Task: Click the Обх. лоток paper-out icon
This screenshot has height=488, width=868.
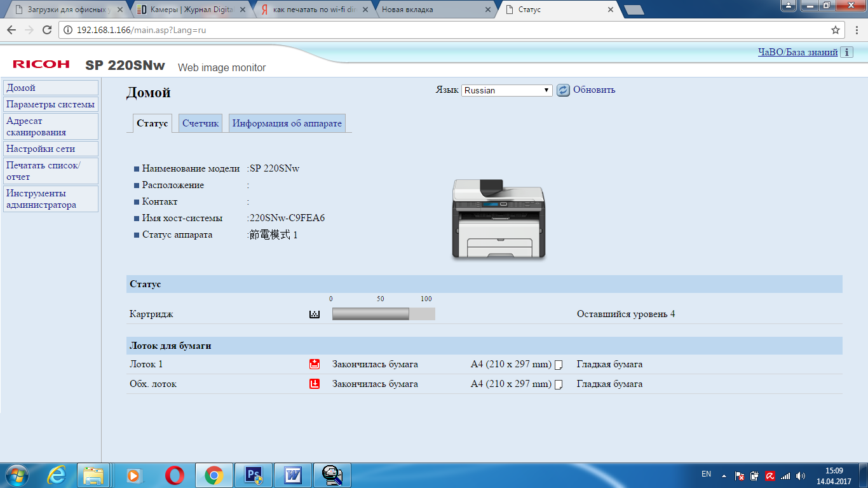Action: 314,384
